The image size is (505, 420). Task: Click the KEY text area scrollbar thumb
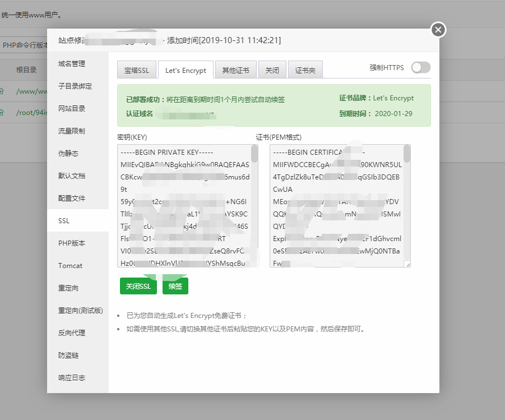click(254, 154)
